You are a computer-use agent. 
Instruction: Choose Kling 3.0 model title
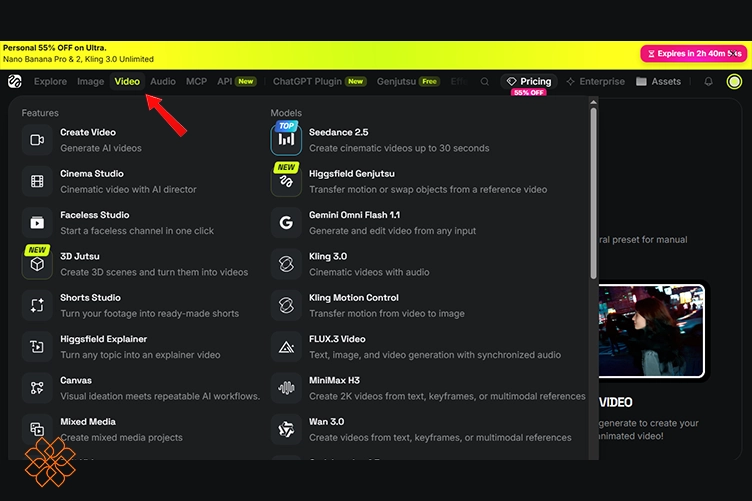point(328,256)
